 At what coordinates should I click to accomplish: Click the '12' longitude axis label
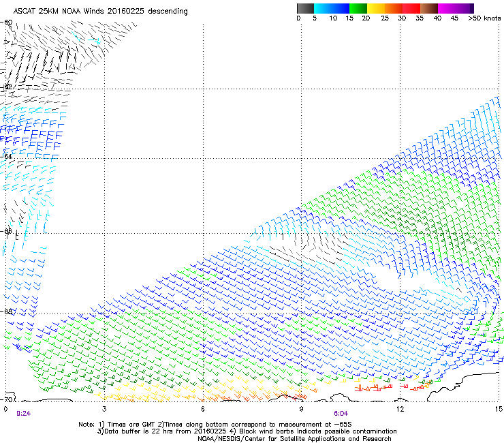(400, 409)
